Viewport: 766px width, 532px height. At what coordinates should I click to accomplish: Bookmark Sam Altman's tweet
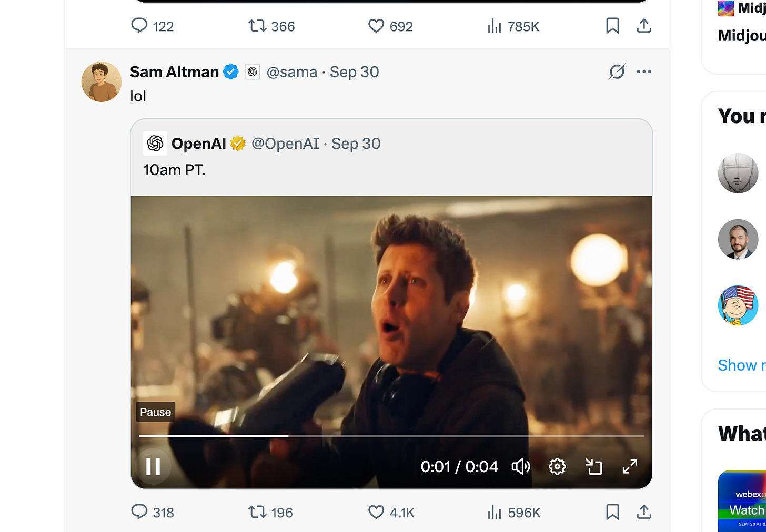[x=612, y=512]
